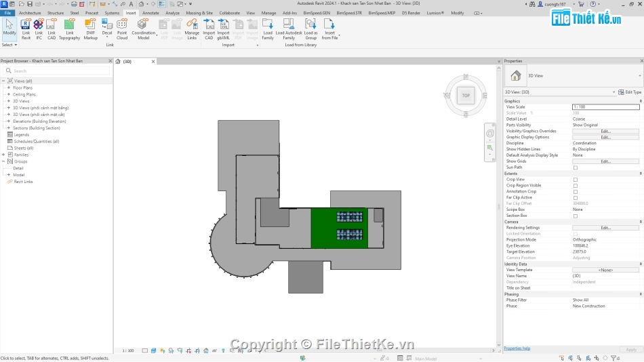Open the Coordination Model tool
Screen dimensions: 644x362
pos(143,28)
